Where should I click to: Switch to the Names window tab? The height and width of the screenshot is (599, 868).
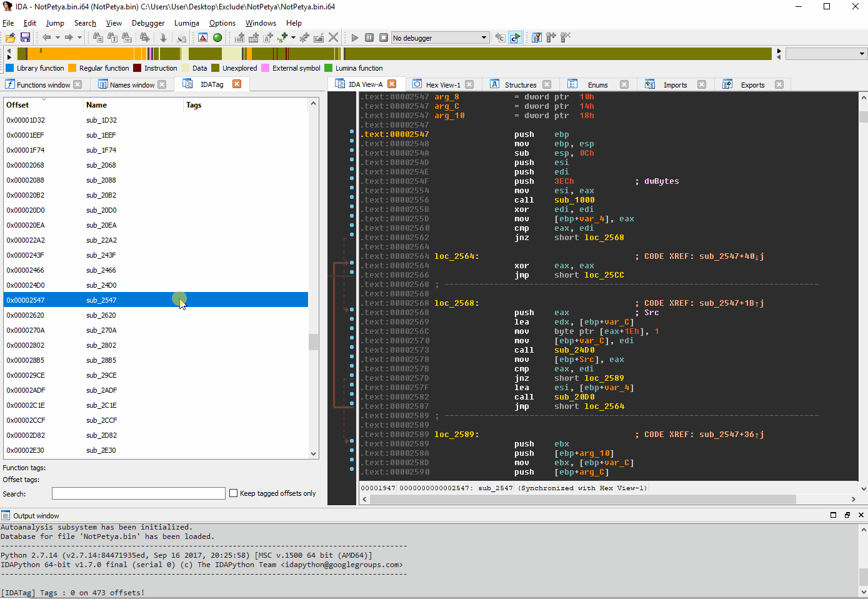point(132,84)
